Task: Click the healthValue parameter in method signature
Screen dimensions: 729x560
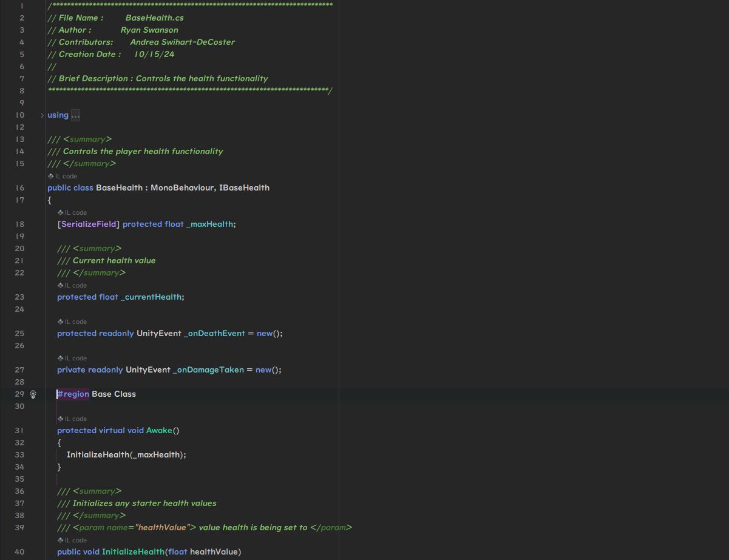Action: point(214,552)
